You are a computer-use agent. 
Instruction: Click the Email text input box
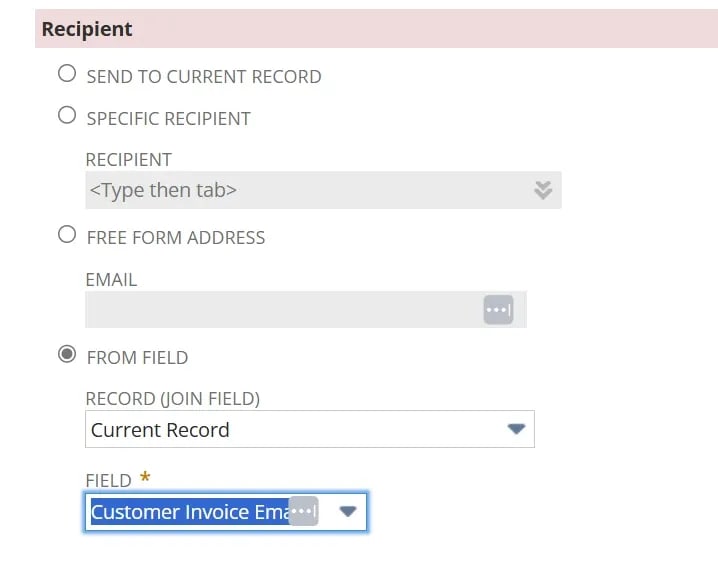pos(306,310)
